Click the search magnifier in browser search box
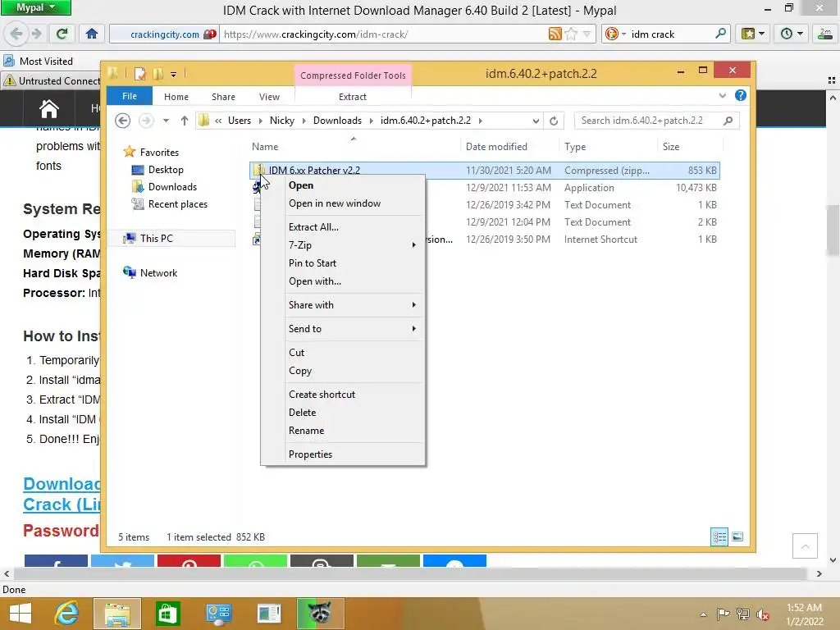This screenshot has width=840, height=630. pyautogui.click(x=720, y=34)
